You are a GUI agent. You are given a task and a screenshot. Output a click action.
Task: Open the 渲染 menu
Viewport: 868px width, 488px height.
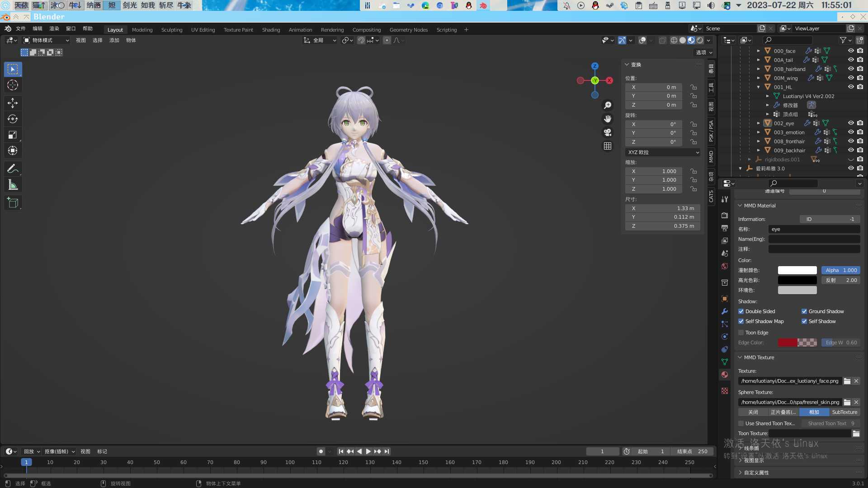tap(54, 28)
